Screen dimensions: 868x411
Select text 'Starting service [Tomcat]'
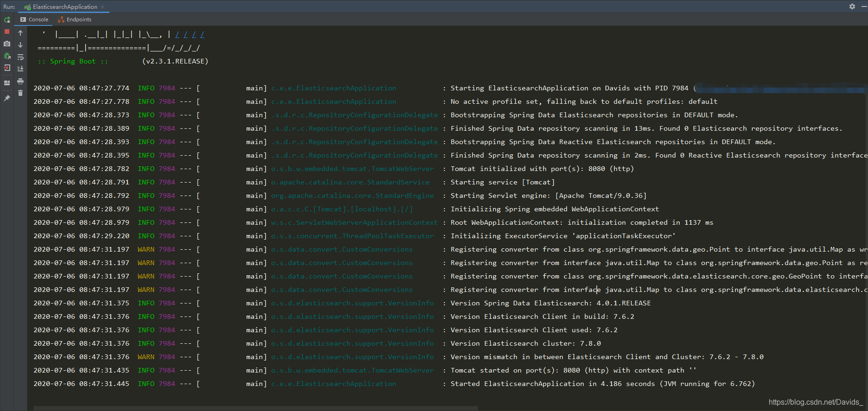click(x=503, y=182)
